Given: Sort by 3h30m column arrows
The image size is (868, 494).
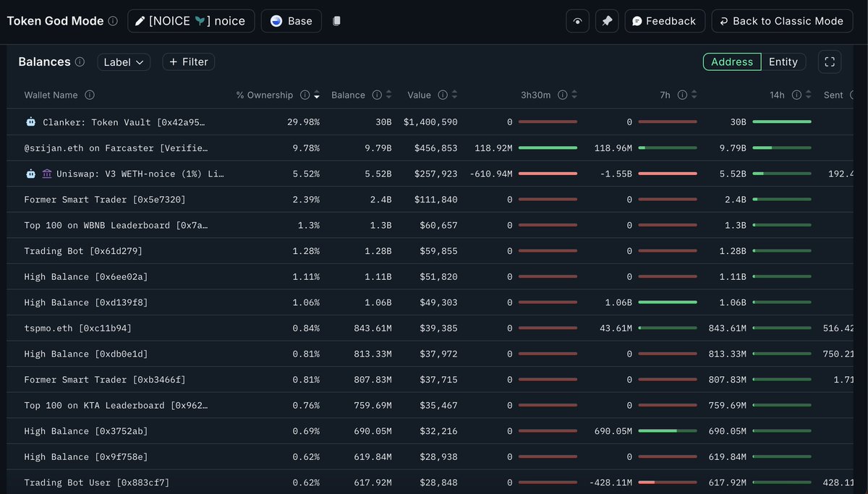Looking at the screenshot, I should tap(574, 95).
